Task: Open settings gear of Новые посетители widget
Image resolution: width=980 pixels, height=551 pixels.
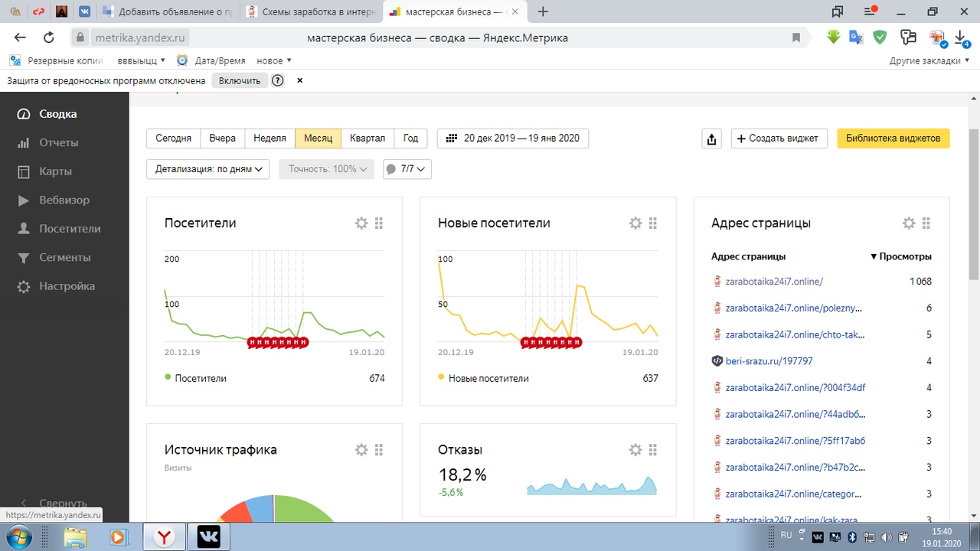Action: (635, 223)
